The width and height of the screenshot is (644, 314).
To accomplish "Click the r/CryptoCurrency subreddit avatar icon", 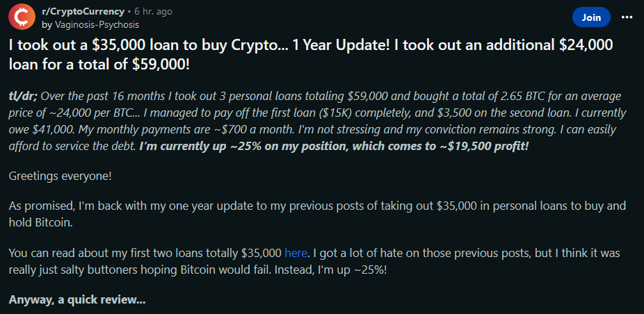I will (x=22, y=17).
